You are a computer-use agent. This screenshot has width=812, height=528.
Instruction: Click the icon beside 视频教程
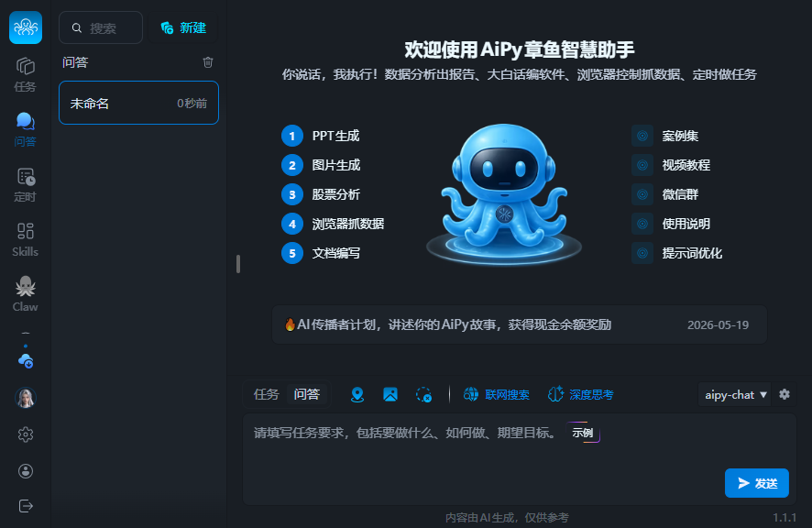point(642,165)
